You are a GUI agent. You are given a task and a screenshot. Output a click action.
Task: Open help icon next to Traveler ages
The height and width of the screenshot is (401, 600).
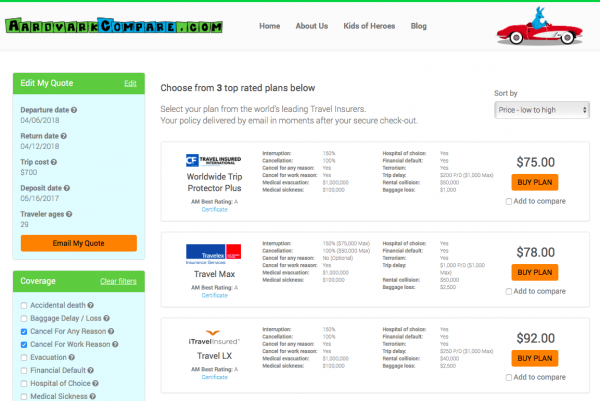click(69, 214)
